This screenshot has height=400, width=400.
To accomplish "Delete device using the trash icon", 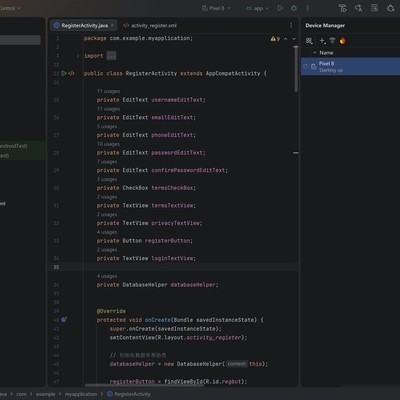I will pos(332,41).
